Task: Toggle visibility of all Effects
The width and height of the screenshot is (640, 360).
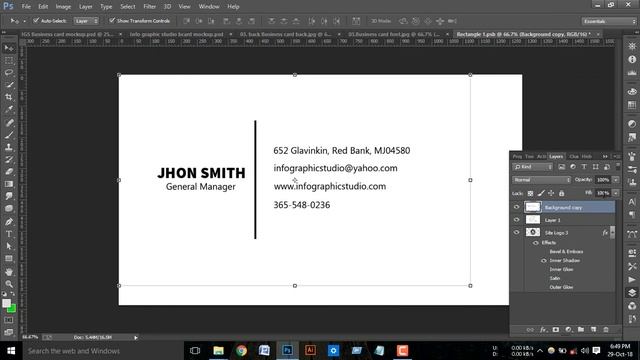Action: pos(536,243)
